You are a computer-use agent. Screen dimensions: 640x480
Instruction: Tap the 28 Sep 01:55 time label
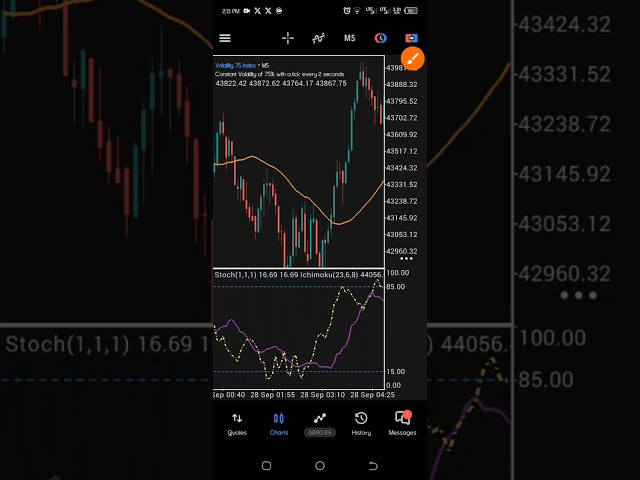click(273, 395)
